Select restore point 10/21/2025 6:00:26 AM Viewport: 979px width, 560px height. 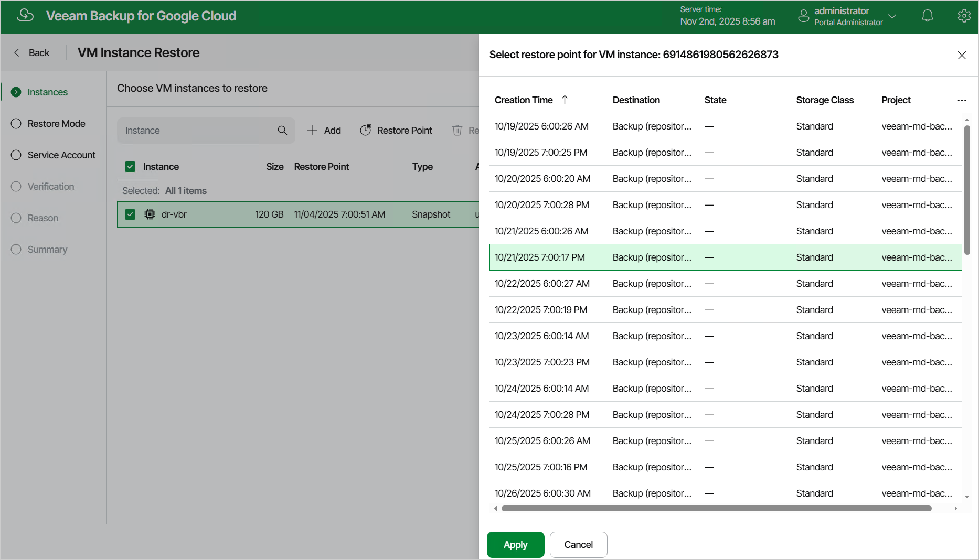click(726, 231)
